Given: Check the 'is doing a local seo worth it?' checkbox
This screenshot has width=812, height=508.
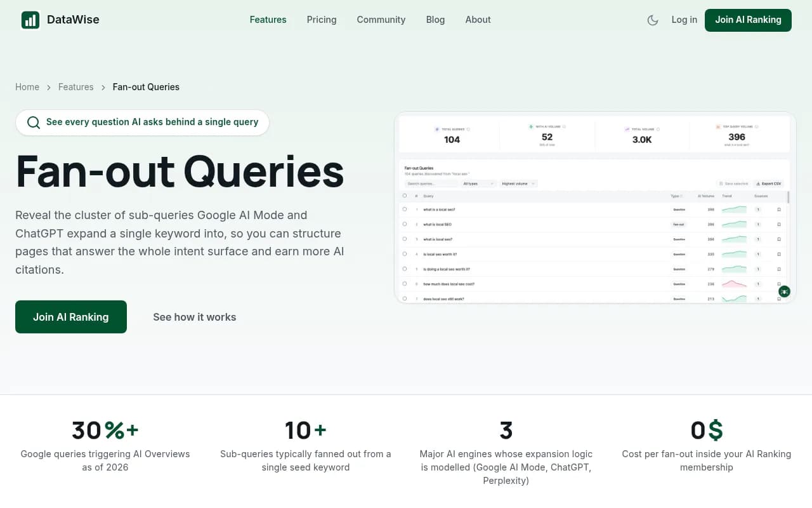Looking at the screenshot, I should point(405,269).
